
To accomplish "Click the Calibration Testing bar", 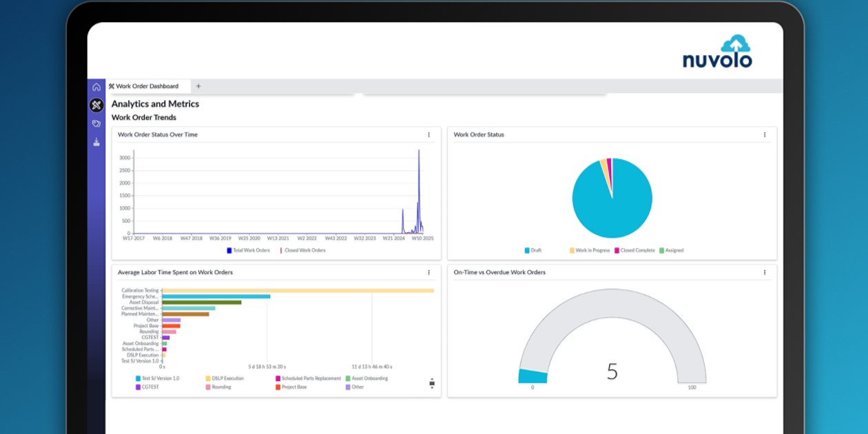I will (298, 291).
